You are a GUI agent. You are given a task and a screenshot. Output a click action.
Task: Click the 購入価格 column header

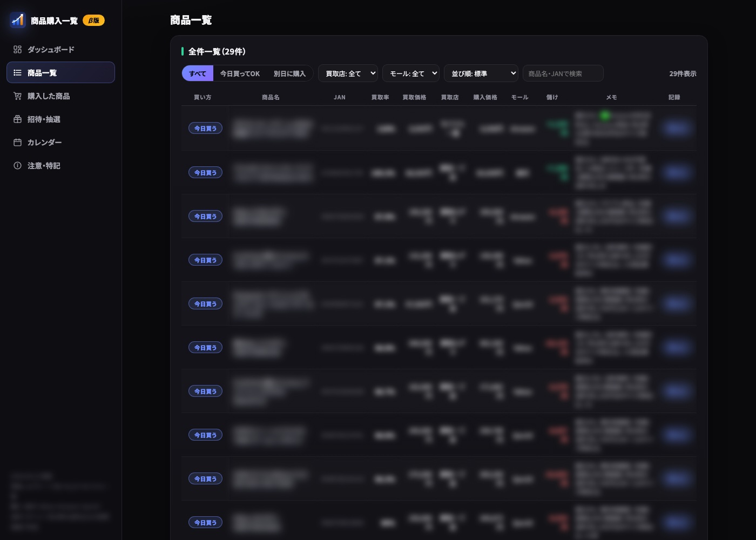485,97
